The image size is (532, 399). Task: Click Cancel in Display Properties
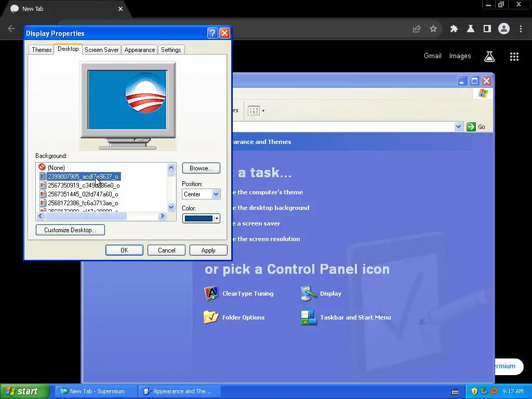[x=166, y=250]
